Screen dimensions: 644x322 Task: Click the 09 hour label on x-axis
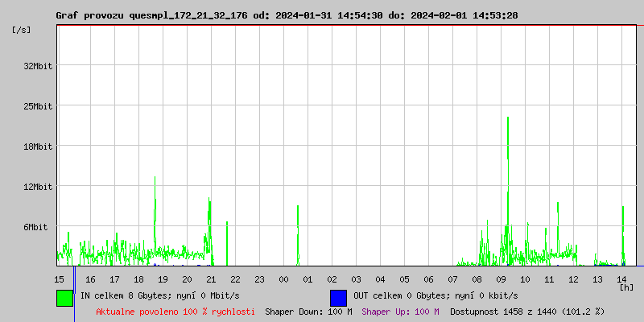point(501,279)
